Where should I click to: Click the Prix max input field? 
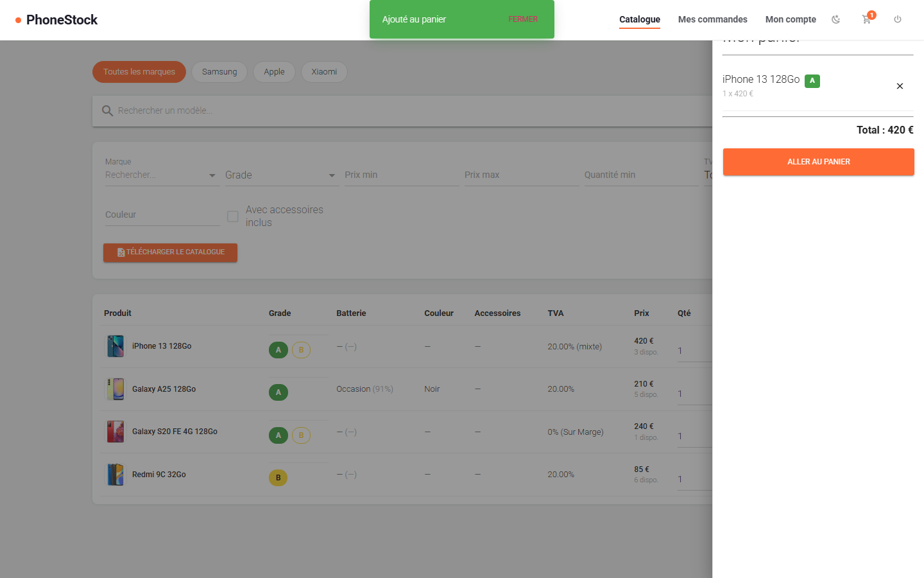[x=522, y=175]
